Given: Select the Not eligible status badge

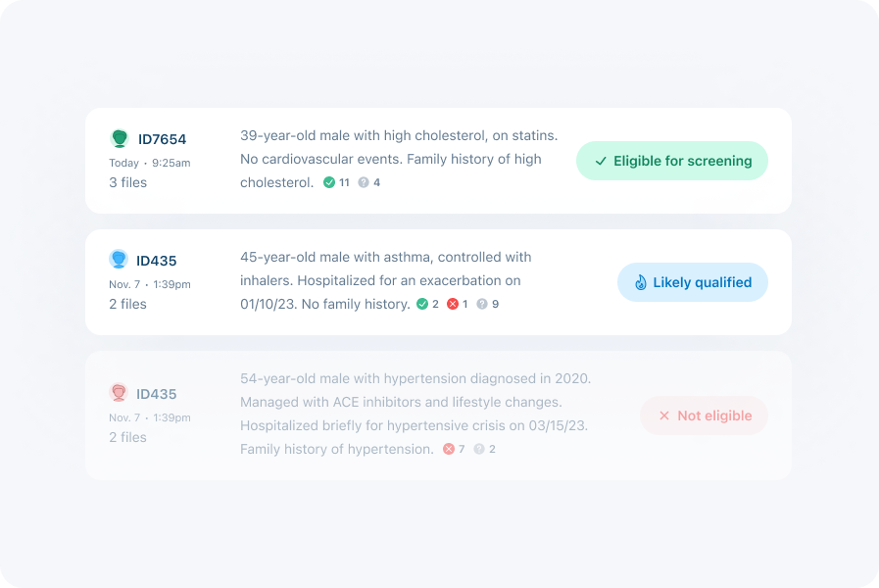Looking at the screenshot, I should pyautogui.click(x=704, y=416).
